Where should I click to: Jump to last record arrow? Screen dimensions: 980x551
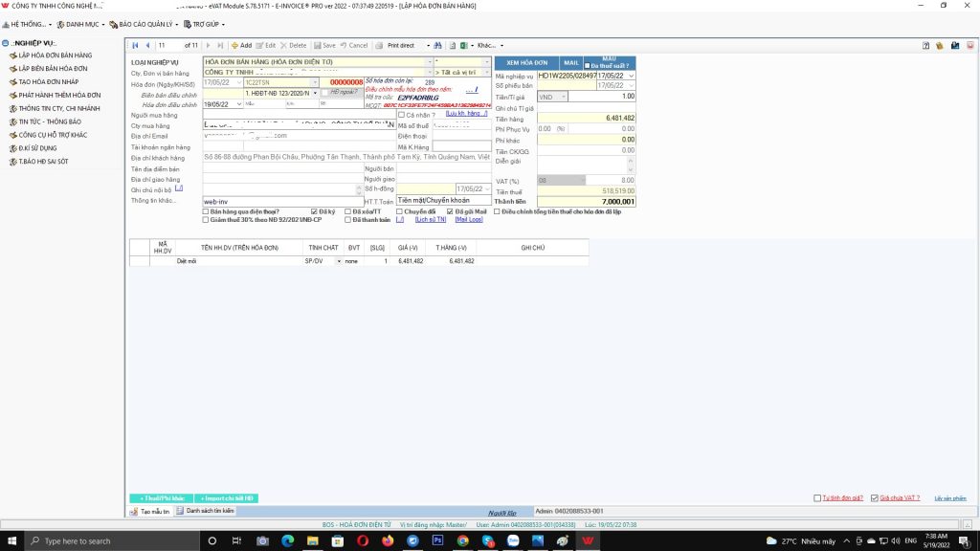tap(220, 46)
